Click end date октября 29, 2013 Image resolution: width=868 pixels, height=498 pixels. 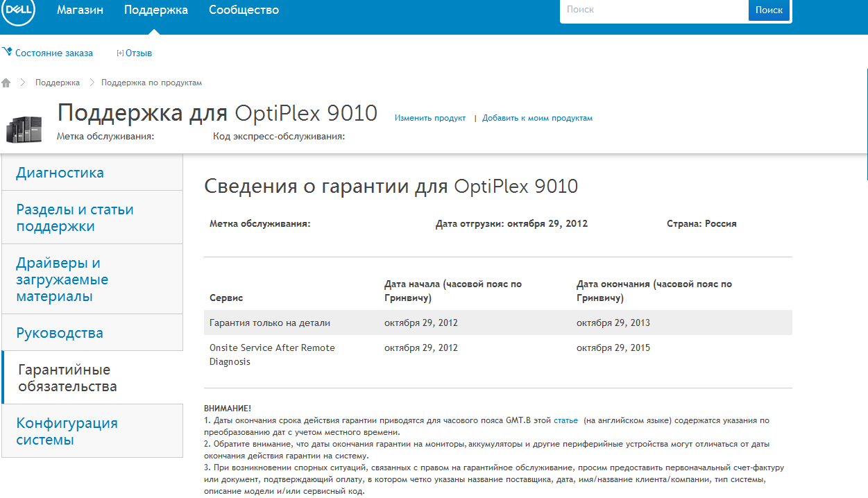click(x=613, y=323)
